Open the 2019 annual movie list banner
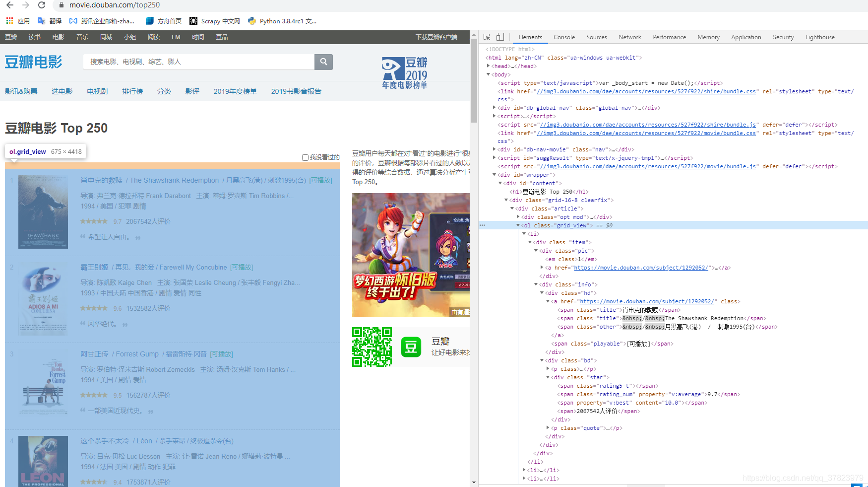The width and height of the screenshot is (868, 487). click(404, 72)
